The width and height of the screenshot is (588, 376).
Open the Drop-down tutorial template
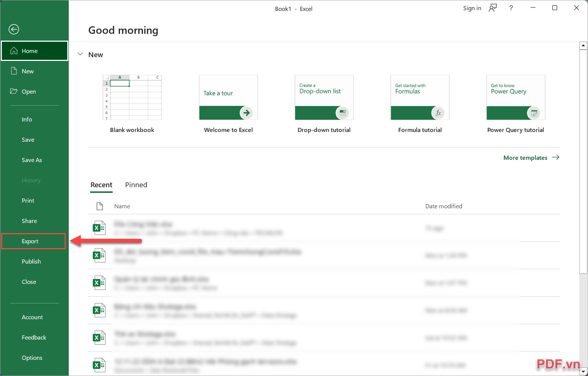[324, 104]
